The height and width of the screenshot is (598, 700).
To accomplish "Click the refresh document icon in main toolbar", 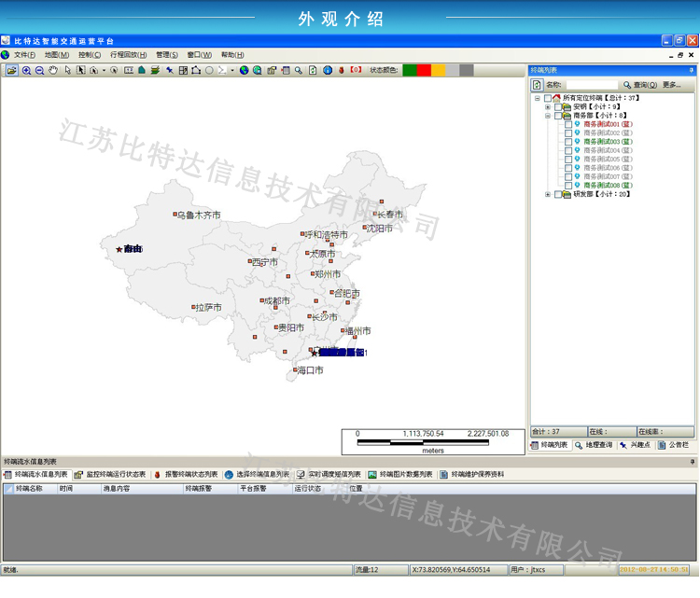I will [x=313, y=70].
